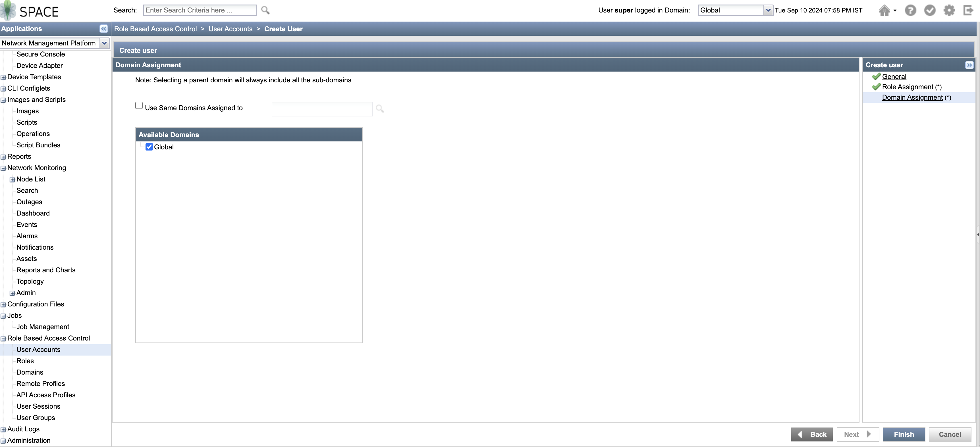Expand the Node List tree node
This screenshot has height=447, width=980.
pos(12,180)
